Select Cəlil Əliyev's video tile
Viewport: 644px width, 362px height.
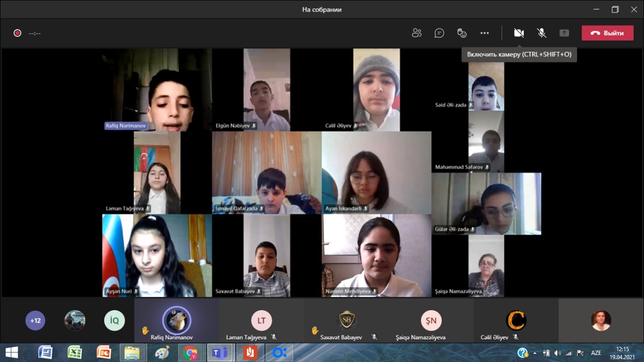click(x=376, y=90)
